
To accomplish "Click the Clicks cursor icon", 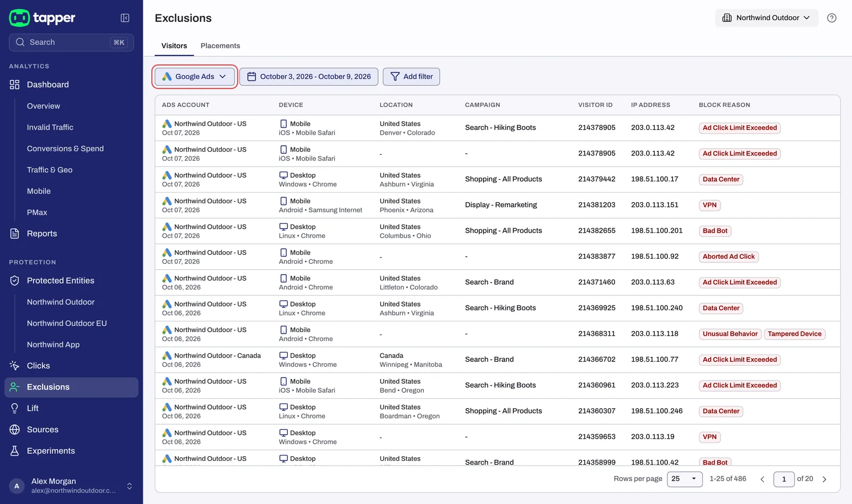I will [15, 366].
